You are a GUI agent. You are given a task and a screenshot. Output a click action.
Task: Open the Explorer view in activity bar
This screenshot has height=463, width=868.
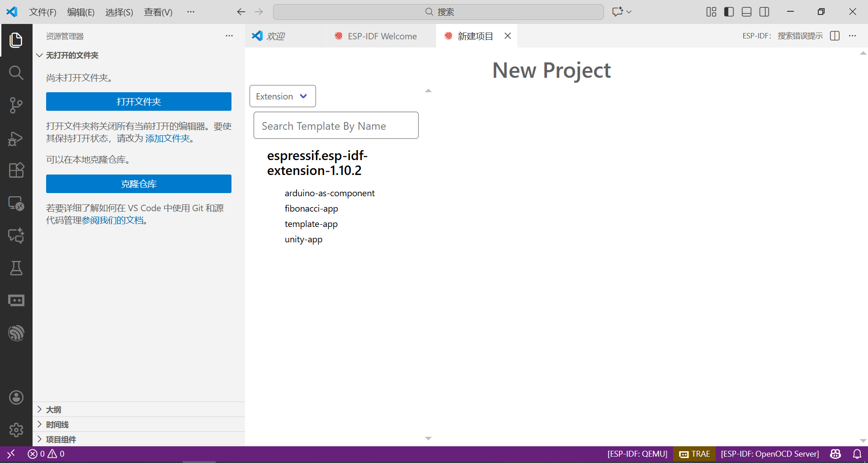(16, 40)
